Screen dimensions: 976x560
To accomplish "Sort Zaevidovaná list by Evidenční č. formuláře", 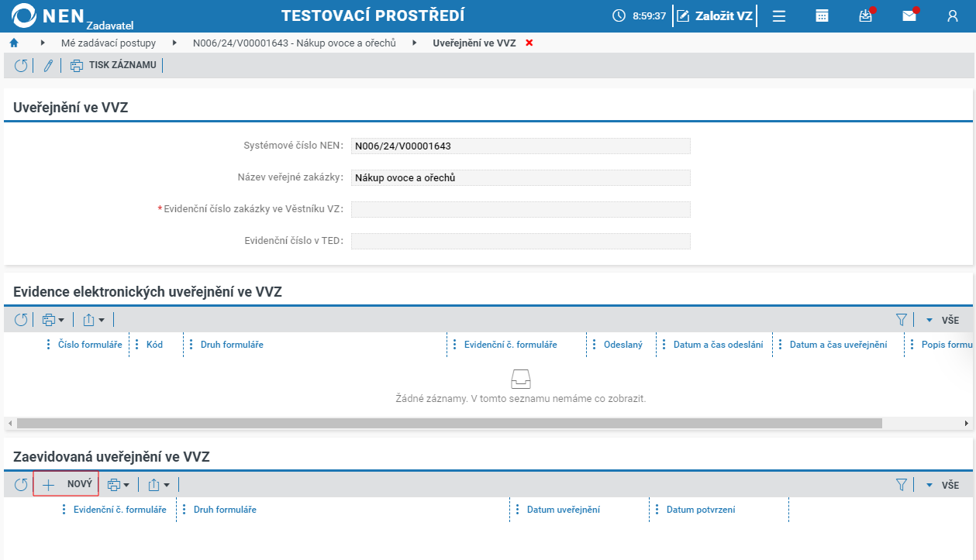I will click(120, 510).
